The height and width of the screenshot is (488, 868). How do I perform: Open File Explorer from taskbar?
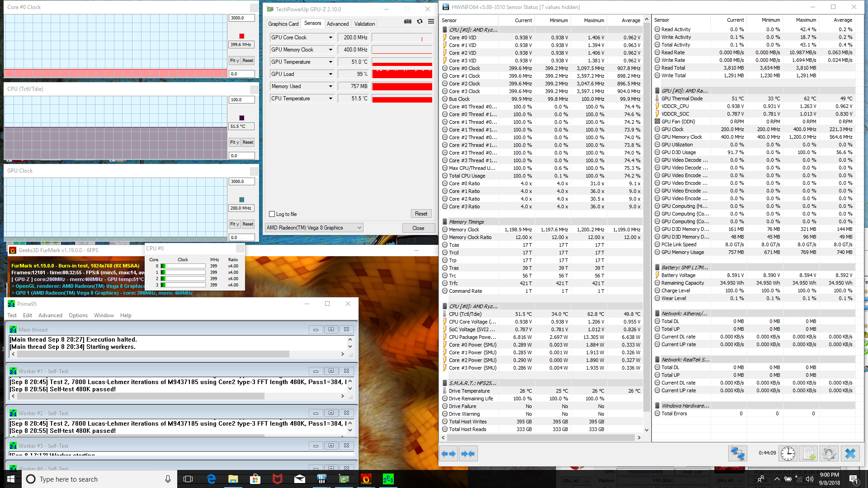233,479
